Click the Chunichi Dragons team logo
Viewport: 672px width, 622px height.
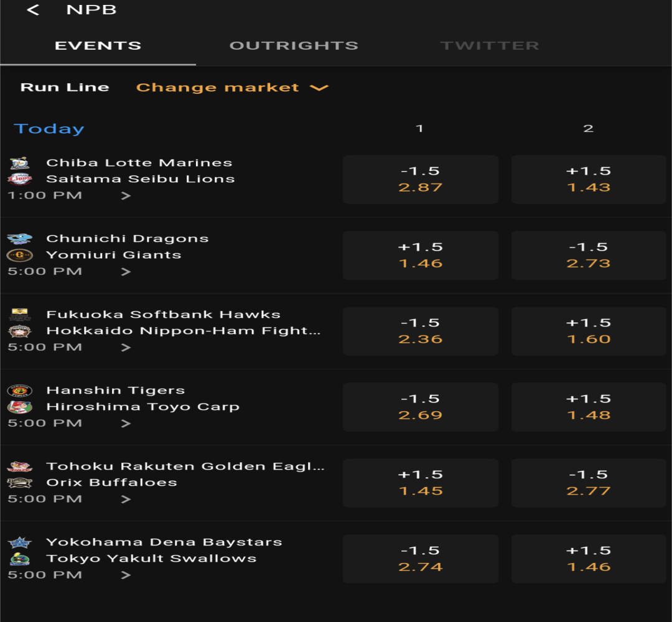[x=20, y=239]
